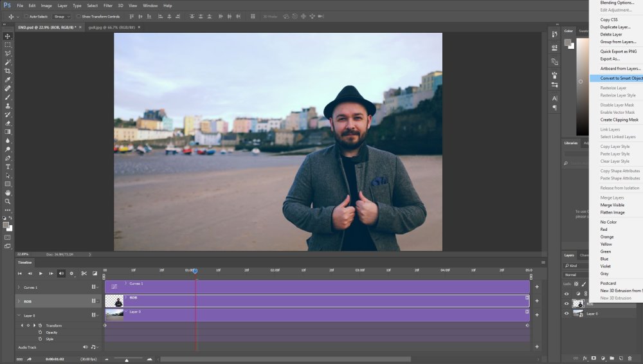
Task: Open the Group auto-select dropdown
Action: pos(62,17)
